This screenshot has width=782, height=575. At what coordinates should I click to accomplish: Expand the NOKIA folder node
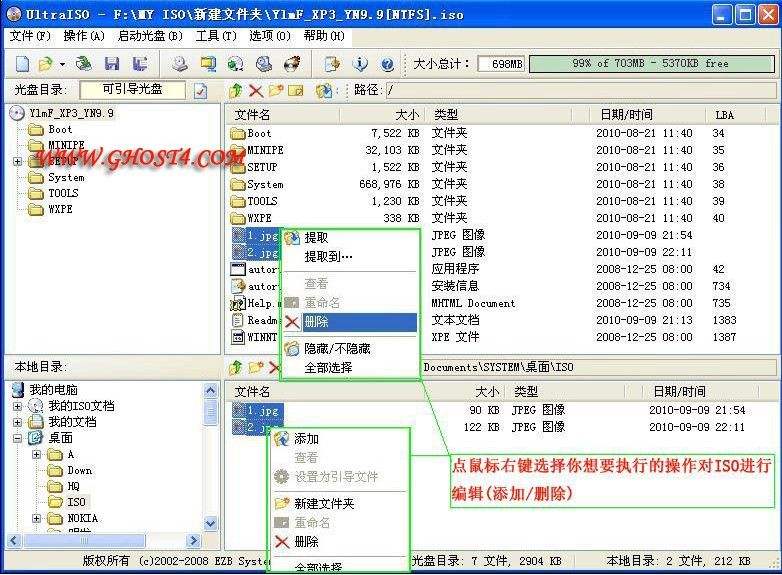(36, 518)
